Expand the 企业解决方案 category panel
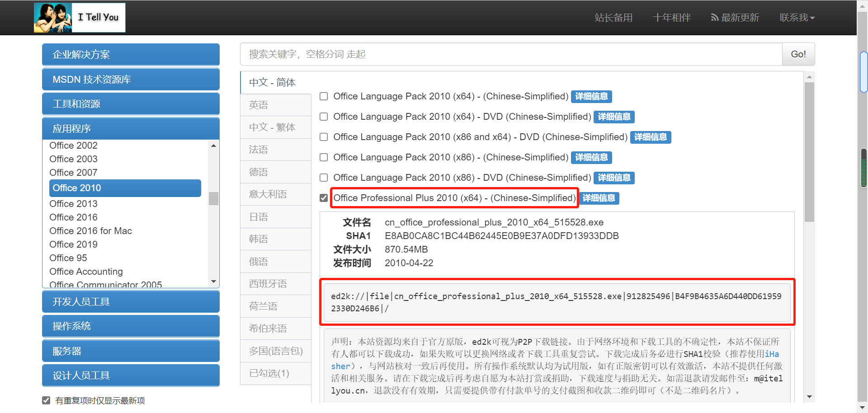This screenshot has height=413, width=868. [131, 55]
